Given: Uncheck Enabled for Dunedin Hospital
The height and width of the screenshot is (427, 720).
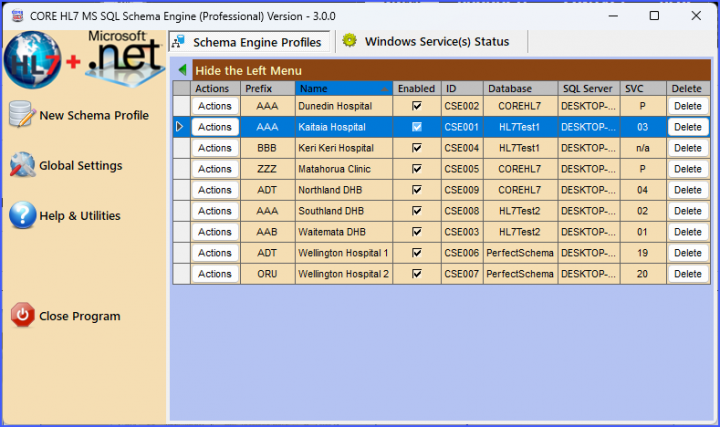Looking at the screenshot, I should point(416,106).
